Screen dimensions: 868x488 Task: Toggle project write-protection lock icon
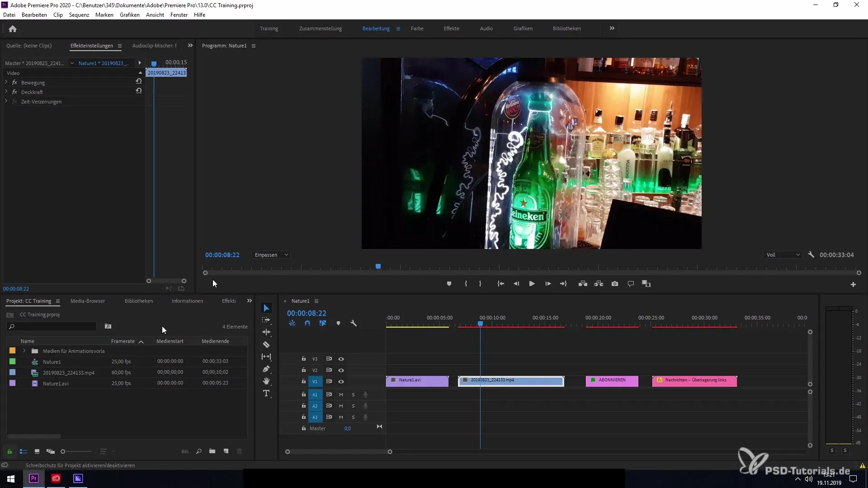coord(9,451)
